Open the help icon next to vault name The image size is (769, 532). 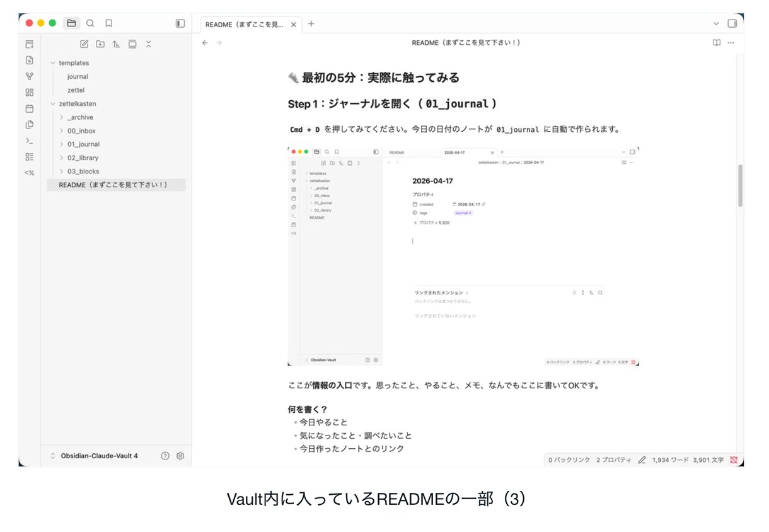[165, 456]
